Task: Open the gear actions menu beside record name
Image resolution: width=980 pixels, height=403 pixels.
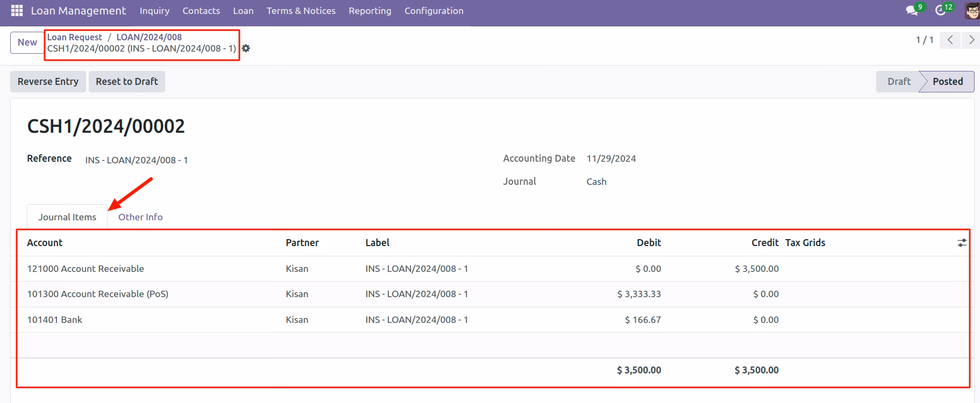Action: pos(246,48)
